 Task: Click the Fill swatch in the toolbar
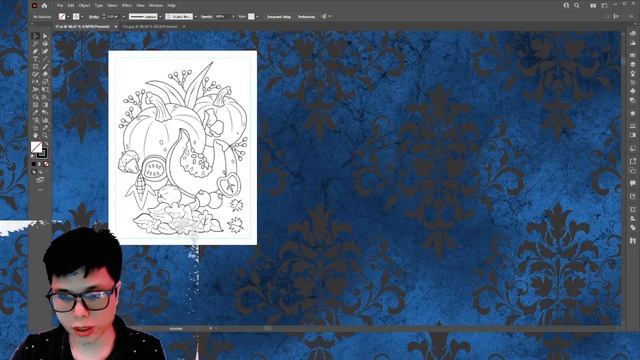tap(36, 147)
